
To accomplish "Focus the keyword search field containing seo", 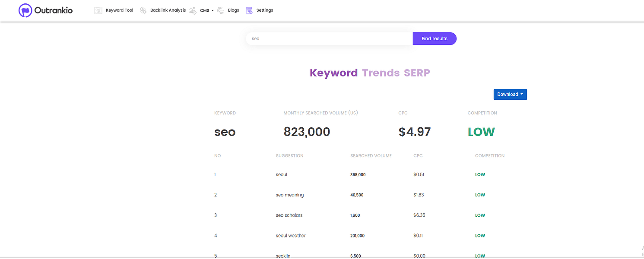I will click(x=330, y=38).
